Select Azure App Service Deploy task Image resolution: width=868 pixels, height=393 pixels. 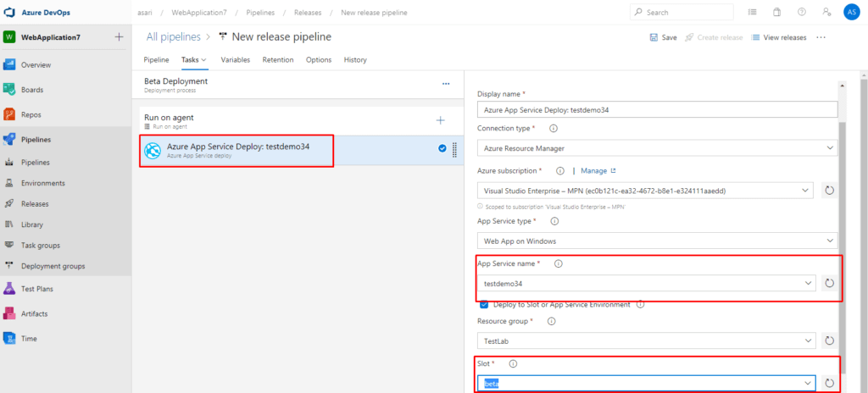point(237,150)
